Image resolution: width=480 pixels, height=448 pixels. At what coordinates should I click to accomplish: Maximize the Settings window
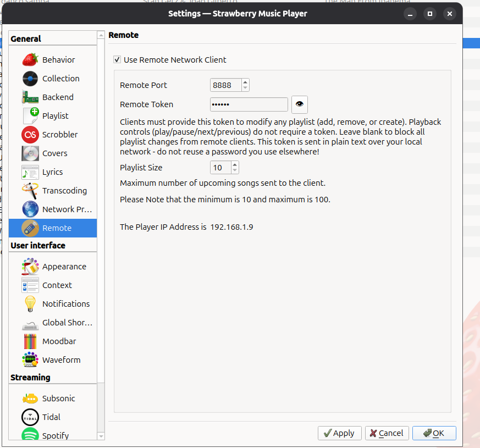tap(430, 14)
